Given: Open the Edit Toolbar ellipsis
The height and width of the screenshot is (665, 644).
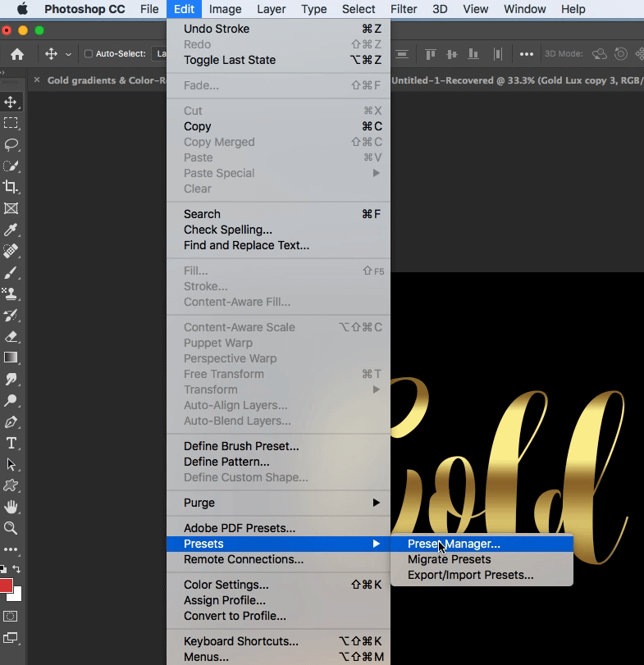Looking at the screenshot, I should [x=11, y=549].
